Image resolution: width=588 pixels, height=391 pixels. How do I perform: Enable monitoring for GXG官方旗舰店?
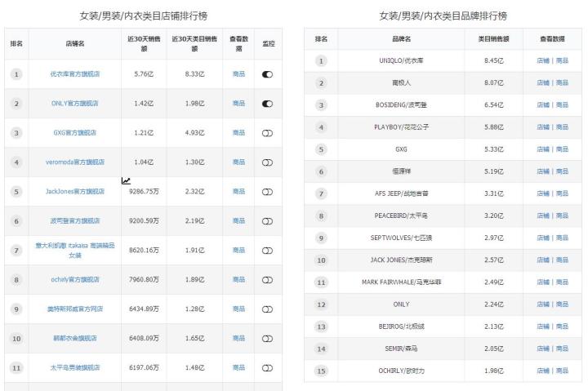click(x=267, y=133)
